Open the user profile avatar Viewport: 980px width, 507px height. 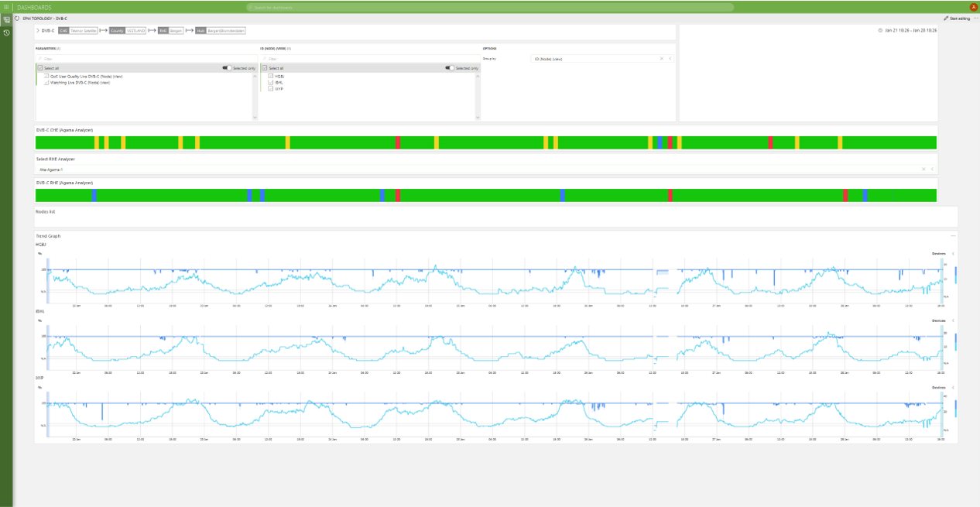[973, 7]
